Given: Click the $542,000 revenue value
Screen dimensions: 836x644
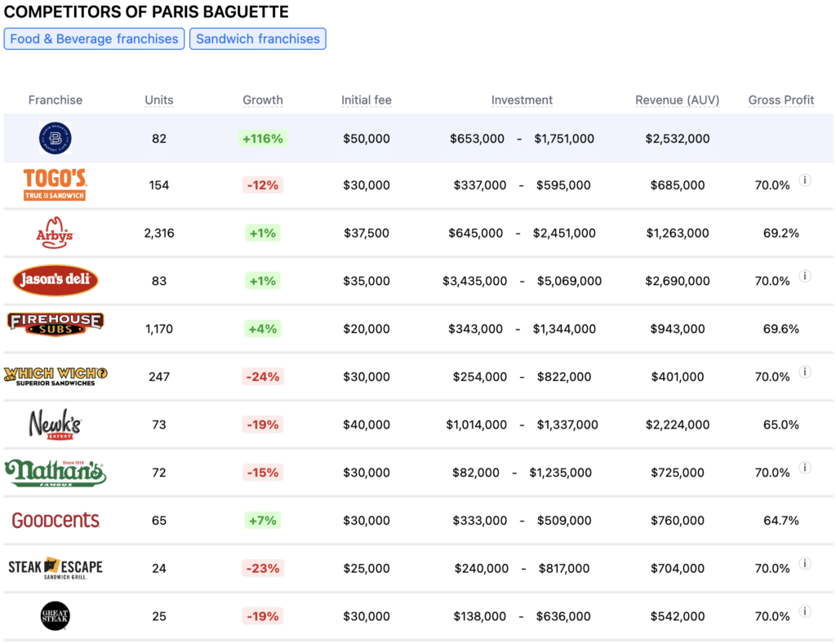Looking at the screenshot, I should 677,616.
